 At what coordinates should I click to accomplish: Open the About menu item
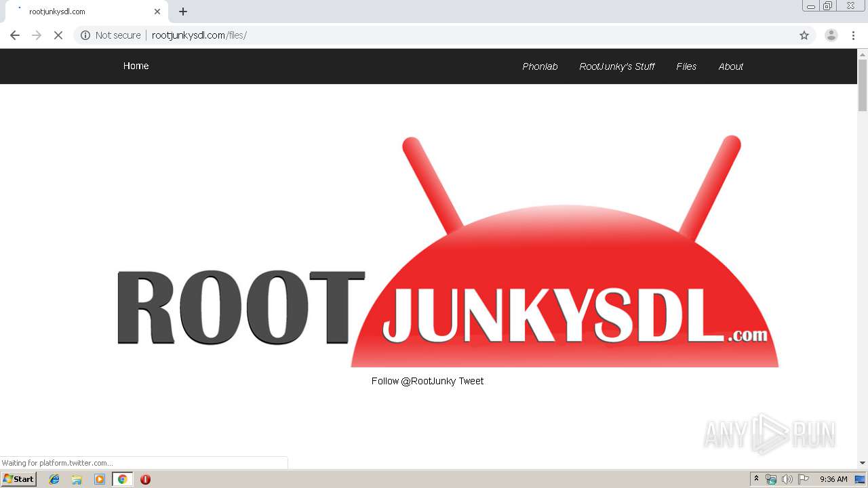[x=730, y=66]
